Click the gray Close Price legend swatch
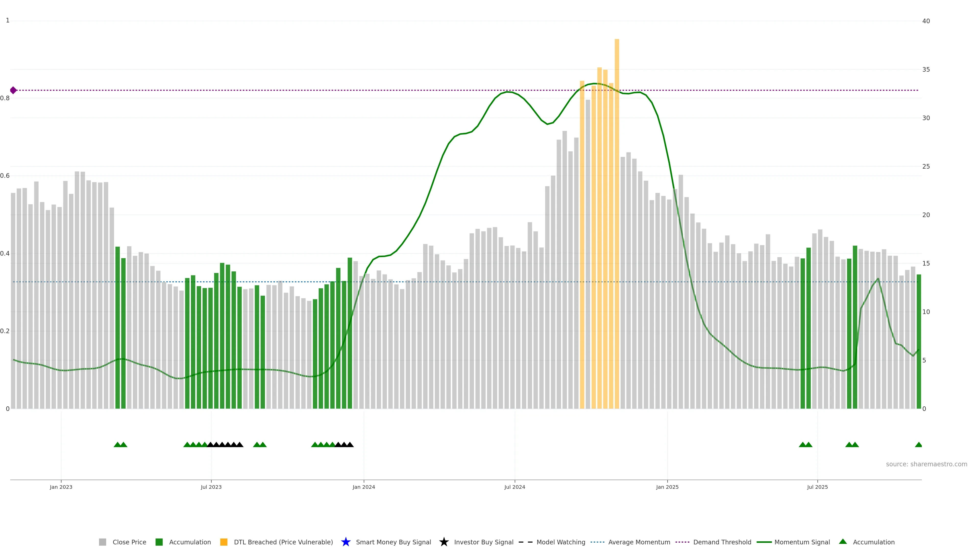Image resolution: width=980 pixels, height=551 pixels. [x=103, y=542]
